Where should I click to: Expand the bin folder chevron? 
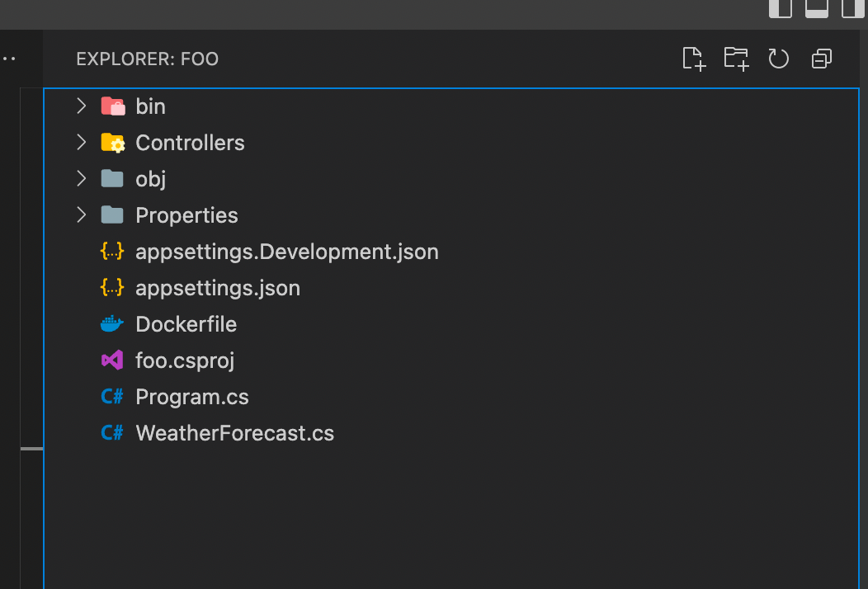(x=81, y=106)
